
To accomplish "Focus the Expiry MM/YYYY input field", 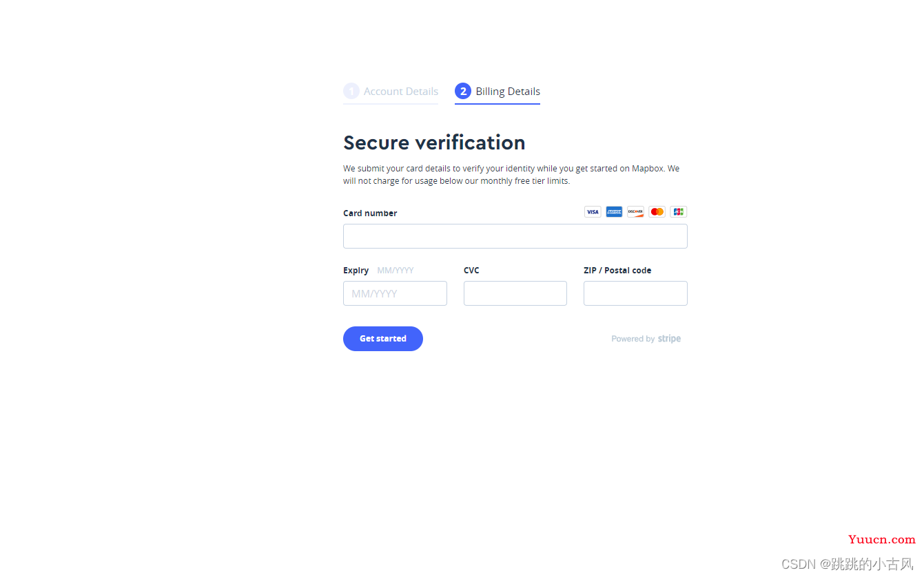I will tap(395, 293).
